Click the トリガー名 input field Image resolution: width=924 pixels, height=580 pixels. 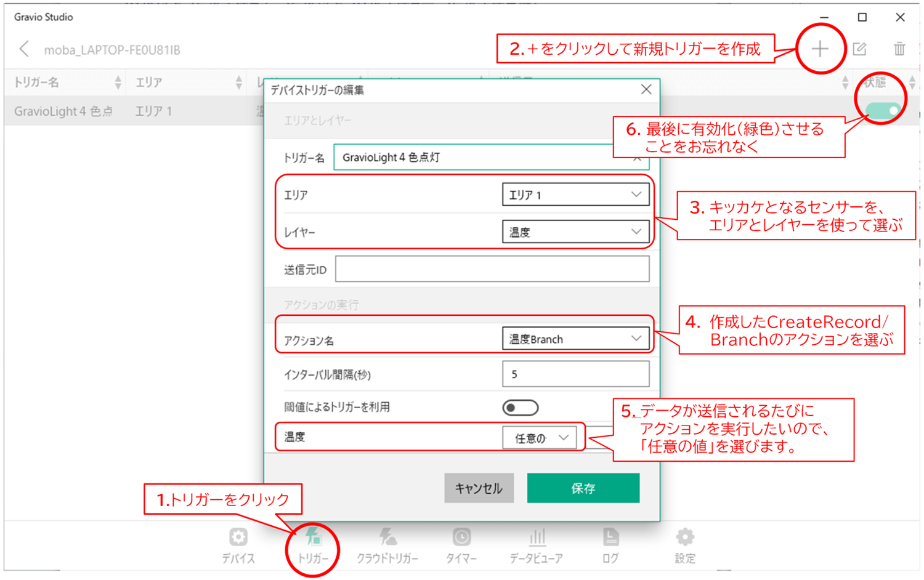click(x=491, y=157)
